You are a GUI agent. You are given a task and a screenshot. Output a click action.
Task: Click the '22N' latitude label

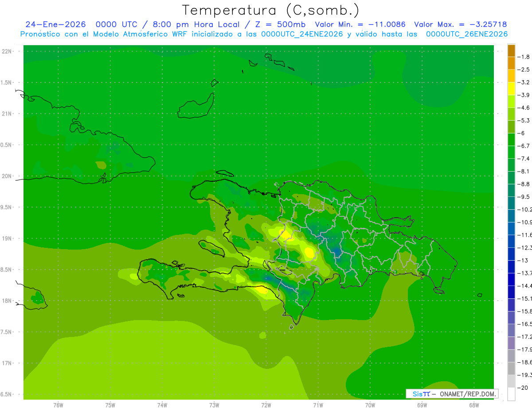pyautogui.click(x=7, y=51)
